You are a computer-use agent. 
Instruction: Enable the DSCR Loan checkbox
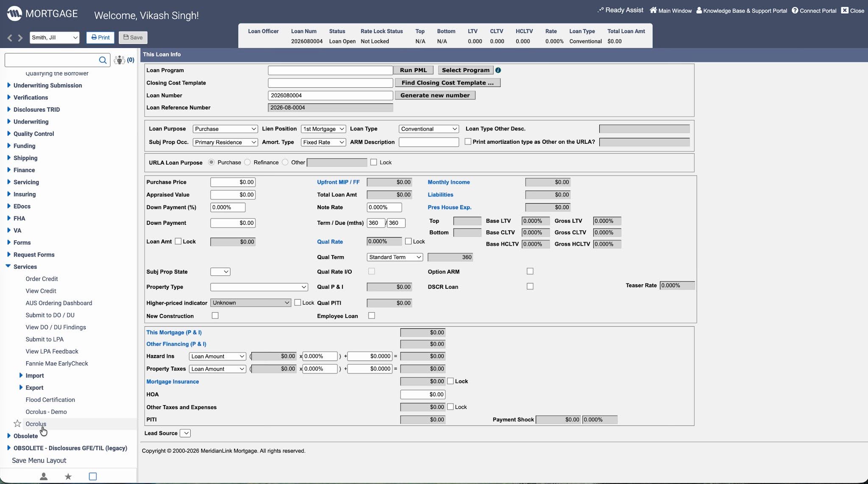coord(530,286)
